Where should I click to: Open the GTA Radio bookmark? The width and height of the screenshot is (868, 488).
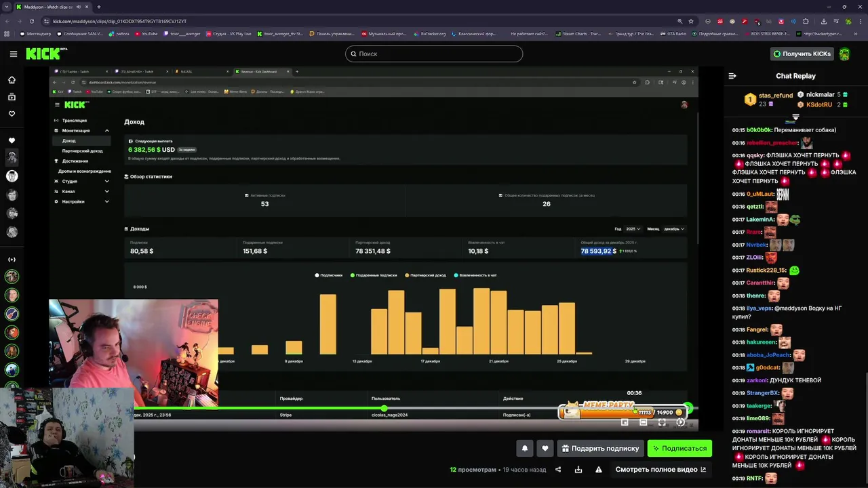[x=673, y=33]
